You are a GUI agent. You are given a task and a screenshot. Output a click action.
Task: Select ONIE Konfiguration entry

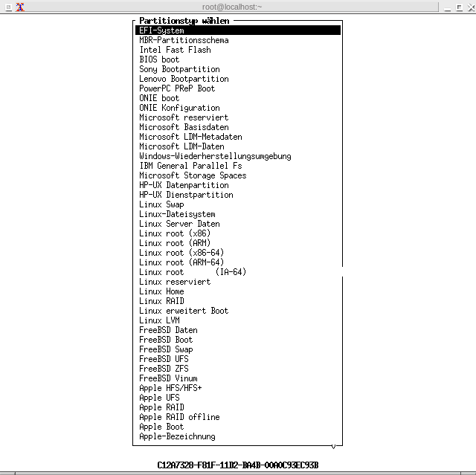(x=179, y=108)
